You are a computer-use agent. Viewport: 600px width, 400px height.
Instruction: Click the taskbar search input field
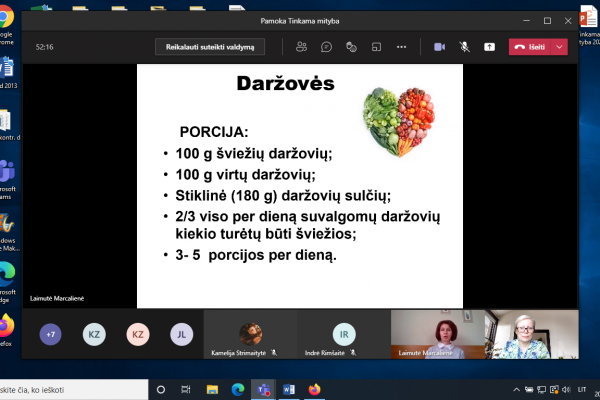[73, 390]
